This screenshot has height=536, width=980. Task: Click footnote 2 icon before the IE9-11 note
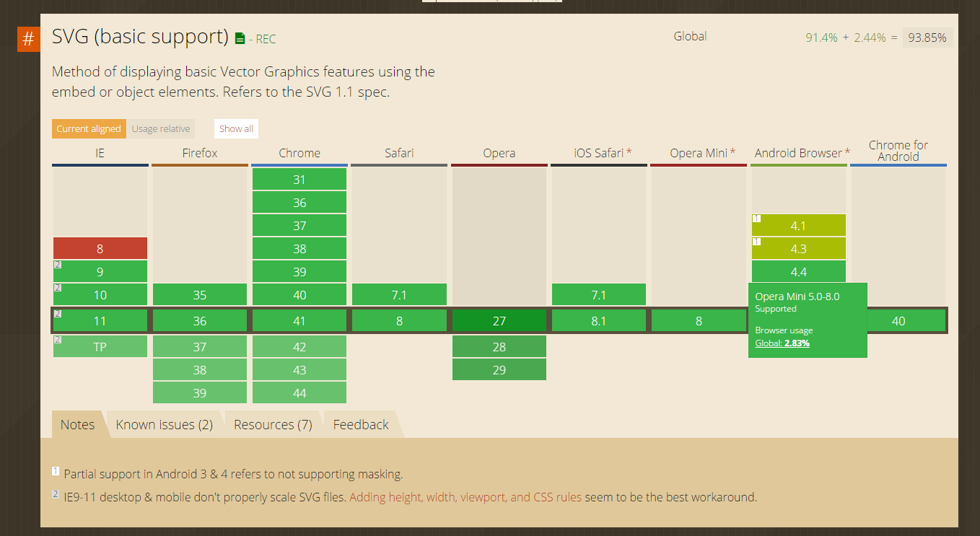(x=56, y=493)
